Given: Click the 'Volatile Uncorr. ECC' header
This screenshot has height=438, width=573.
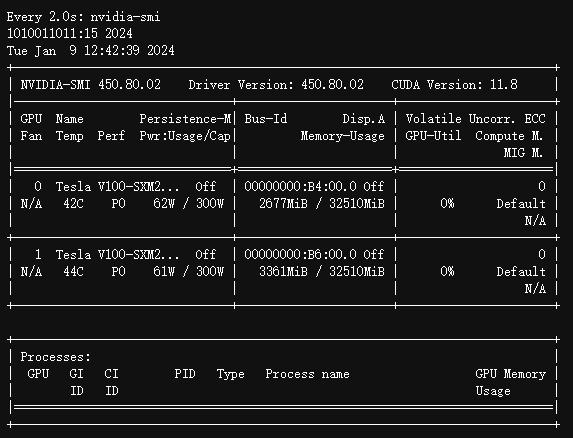Looking at the screenshot, I should 475,119.
